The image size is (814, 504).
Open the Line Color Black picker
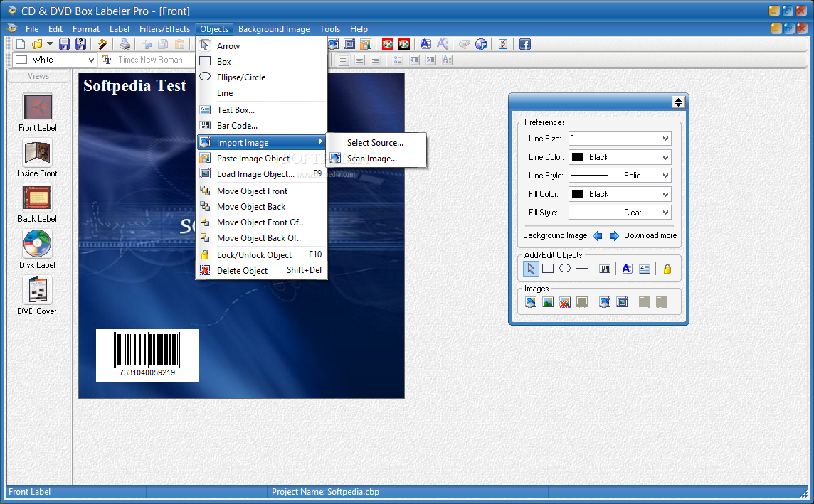coord(620,157)
